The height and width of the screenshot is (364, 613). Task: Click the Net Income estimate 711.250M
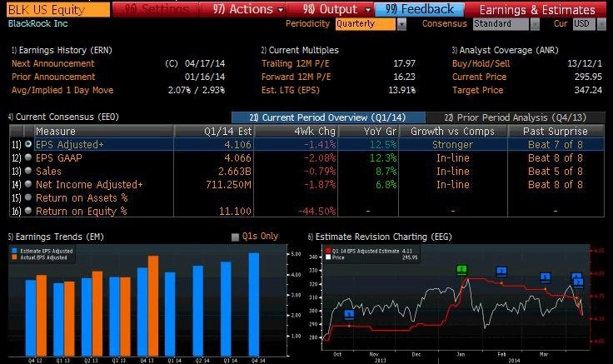pos(229,185)
